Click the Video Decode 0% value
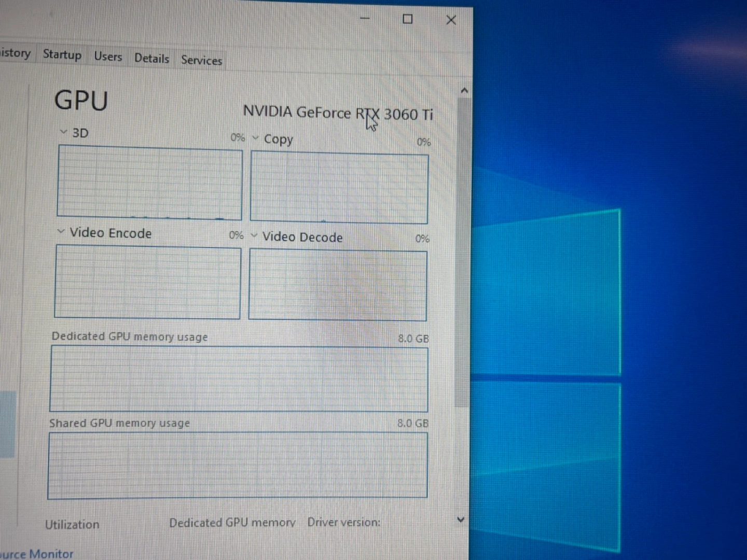The width and height of the screenshot is (747, 560). pos(422,239)
